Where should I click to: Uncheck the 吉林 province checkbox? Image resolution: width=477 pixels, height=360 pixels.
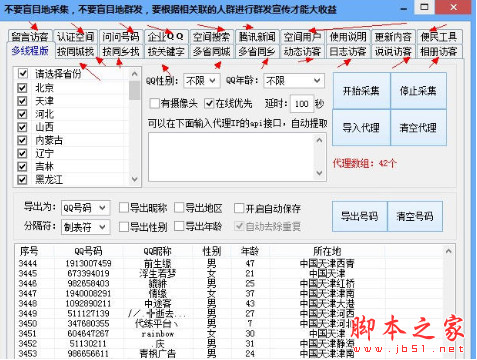click(x=22, y=166)
